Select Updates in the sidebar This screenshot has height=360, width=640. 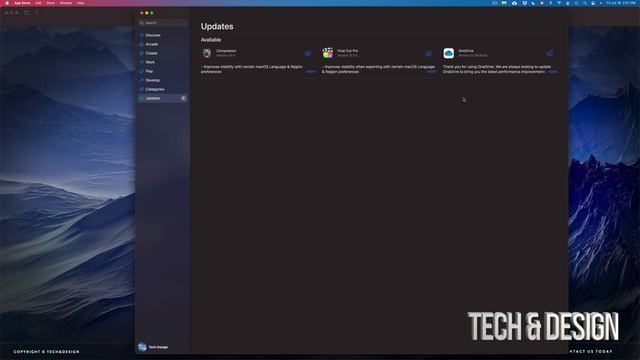tap(162, 98)
